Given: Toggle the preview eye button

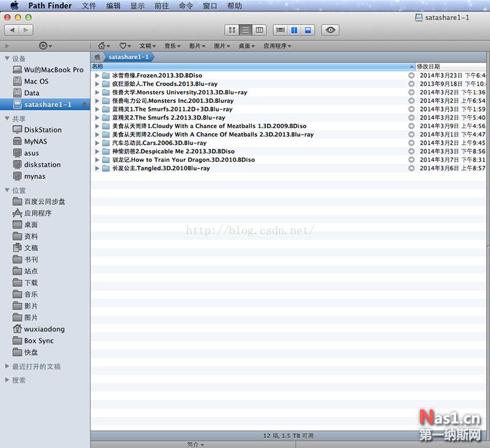Looking at the screenshot, I should coord(330,29).
